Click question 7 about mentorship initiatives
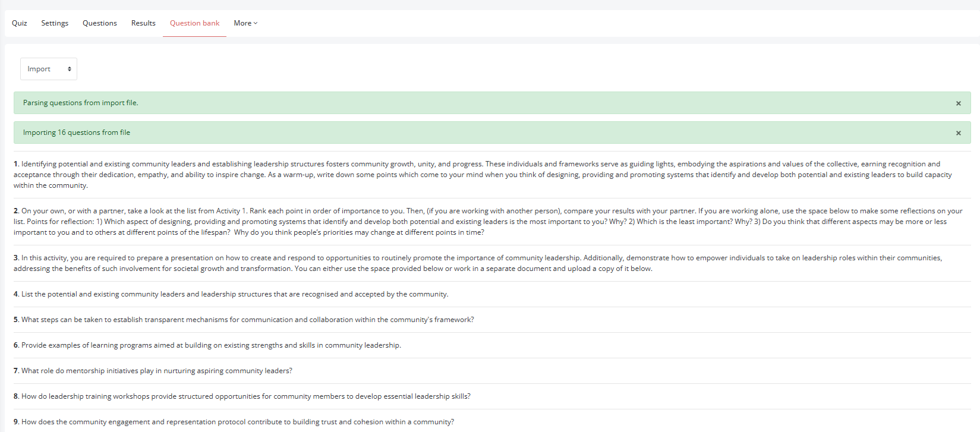Viewport: 980px width, 432px height. pyautogui.click(x=153, y=371)
